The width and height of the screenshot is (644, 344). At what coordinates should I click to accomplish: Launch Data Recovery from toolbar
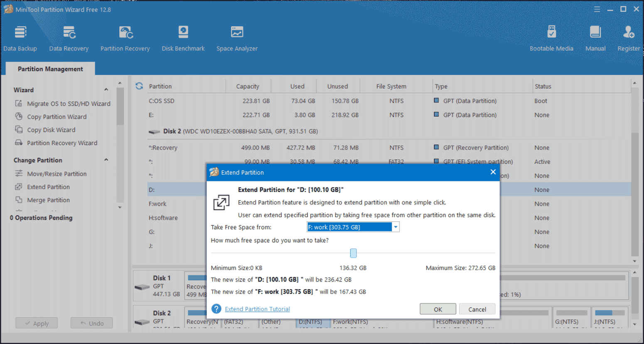click(x=69, y=39)
